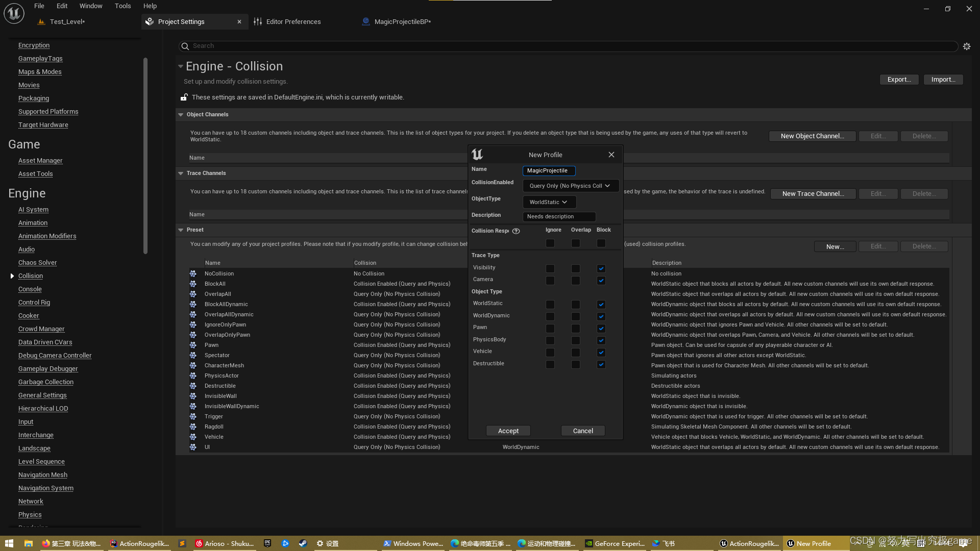This screenshot has width=980, height=551.
Task: Open the File menu
Action: pos(39,6)
